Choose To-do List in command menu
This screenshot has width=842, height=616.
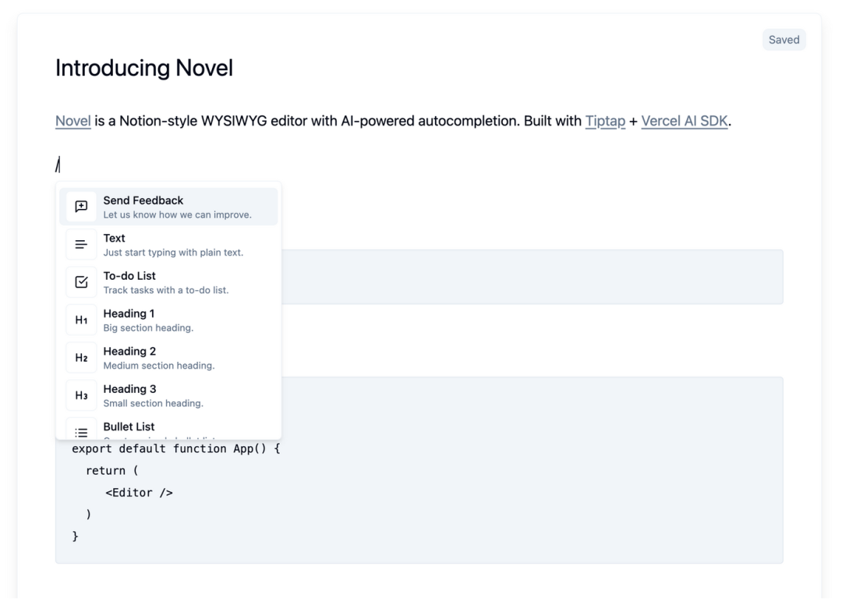tap(168, 282)
